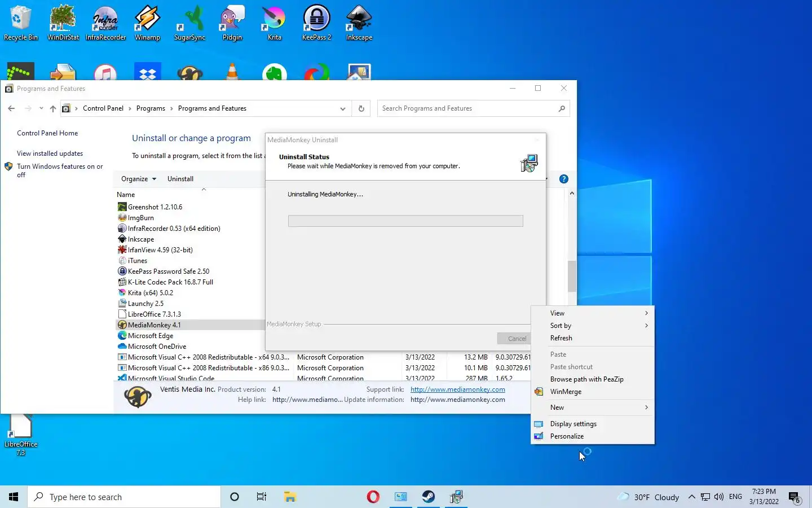Click the Type here to search box

coord(124,497)
